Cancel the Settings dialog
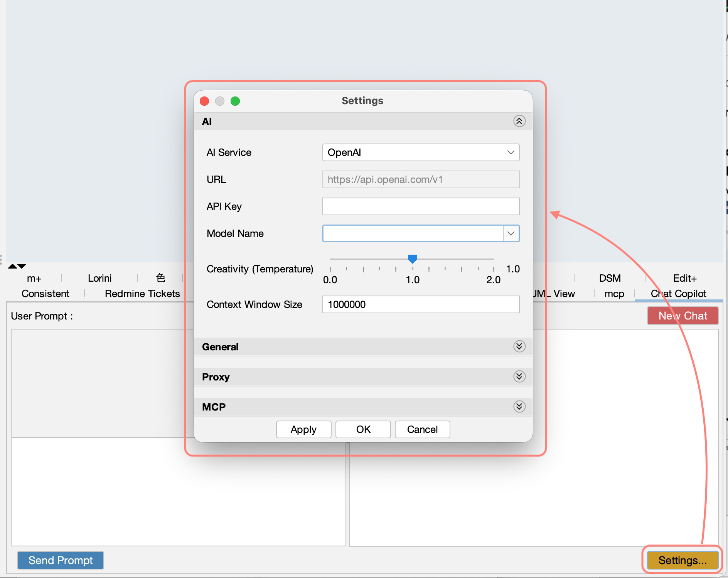 pos(422,429)
